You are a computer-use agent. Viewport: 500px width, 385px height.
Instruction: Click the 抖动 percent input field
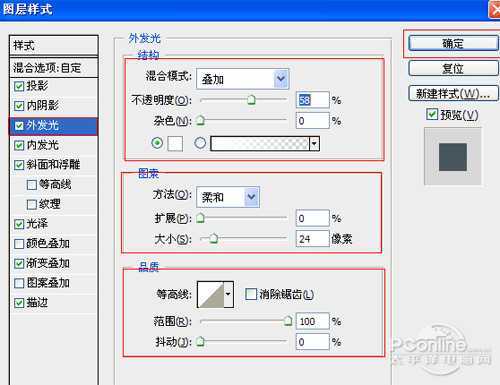click(x=312, y=342)
